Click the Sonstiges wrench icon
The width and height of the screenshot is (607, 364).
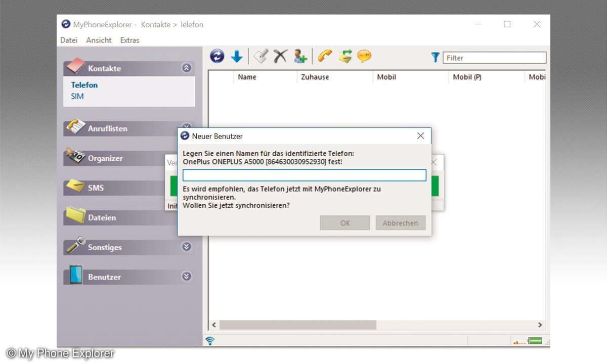pyautogui.click(x=75, y=246)
